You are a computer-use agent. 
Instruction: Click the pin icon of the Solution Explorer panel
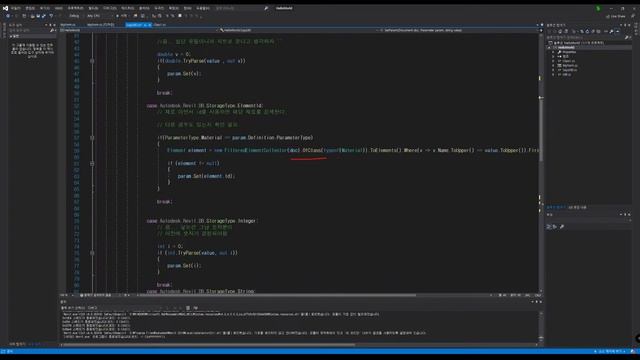coord(625,25)
